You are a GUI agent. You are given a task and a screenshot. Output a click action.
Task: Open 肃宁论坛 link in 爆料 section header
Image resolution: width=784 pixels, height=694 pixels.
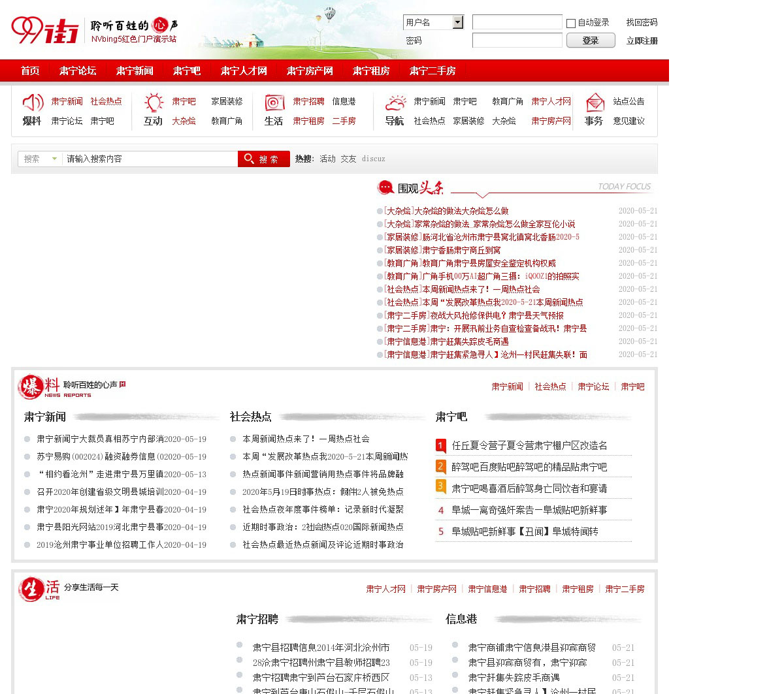coord(593,386)
